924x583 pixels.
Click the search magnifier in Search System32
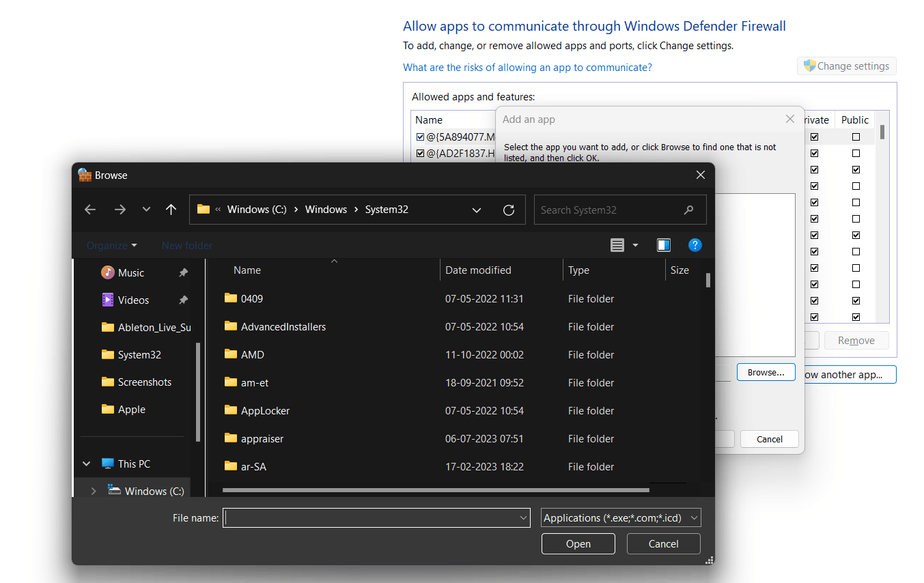689,210
